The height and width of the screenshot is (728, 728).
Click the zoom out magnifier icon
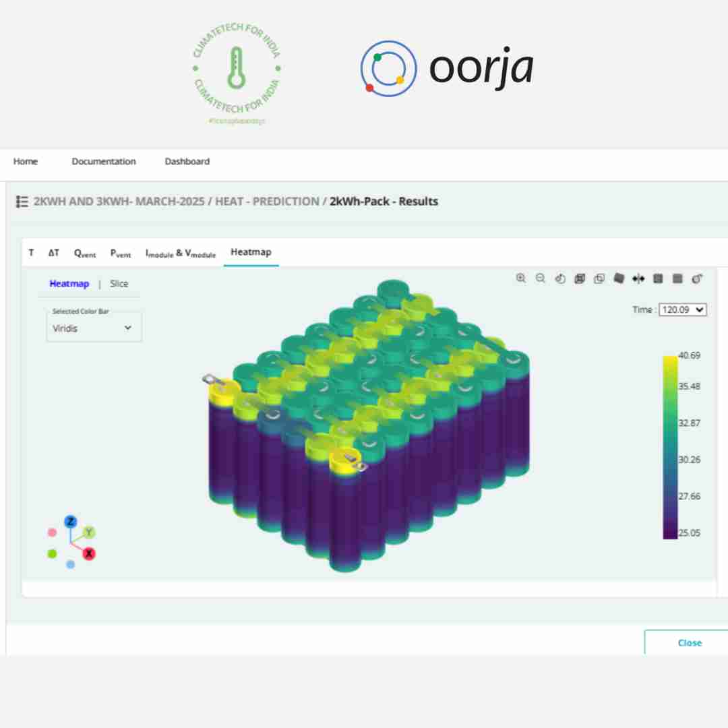(540, 278)
